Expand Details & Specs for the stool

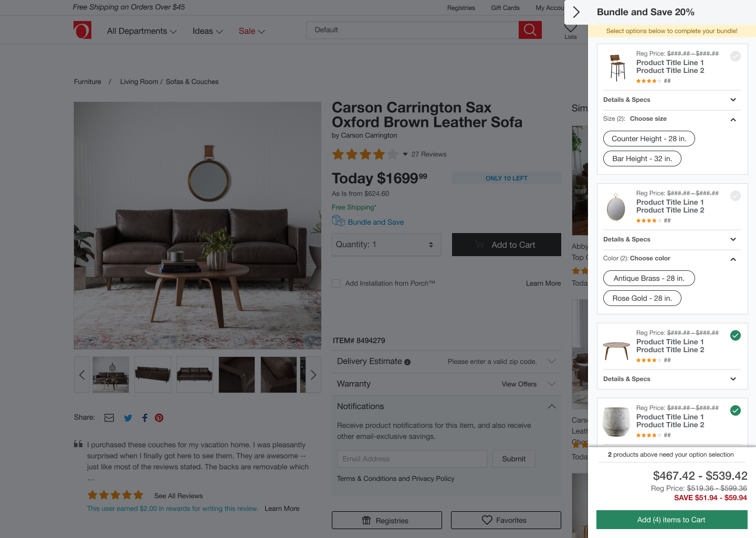tap(671, 100)
